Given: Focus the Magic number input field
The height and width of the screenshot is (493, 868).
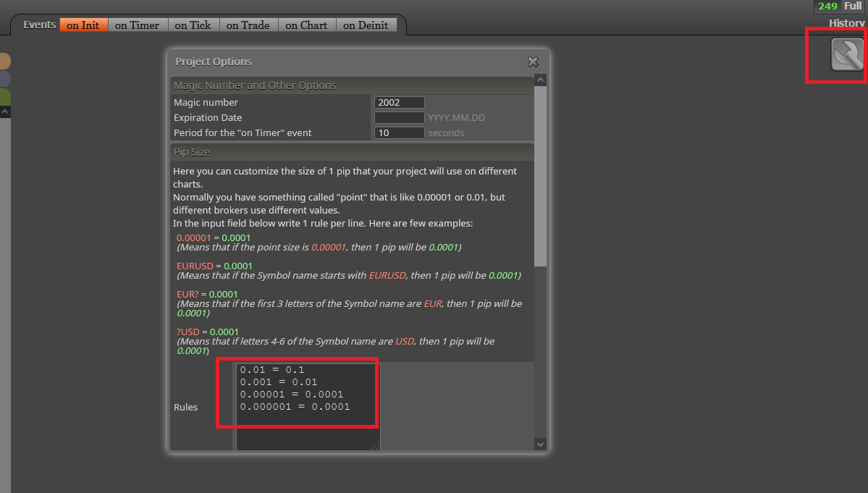Looking at the screenshot, I should 399,102.
